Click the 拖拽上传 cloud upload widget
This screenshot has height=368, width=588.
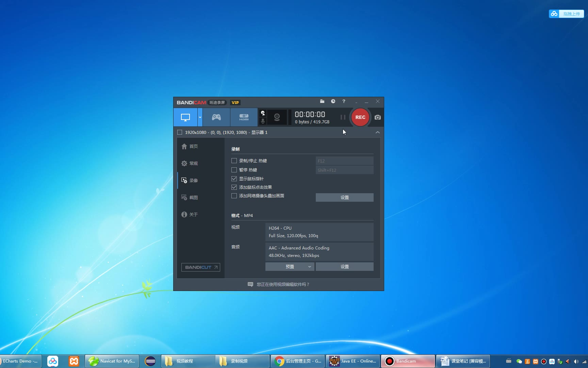click(x=566, y=14)
